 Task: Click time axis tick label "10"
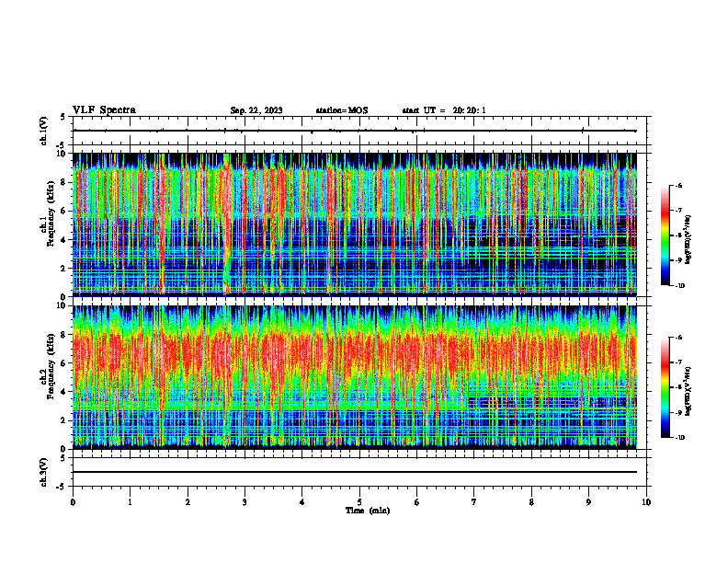646,502
